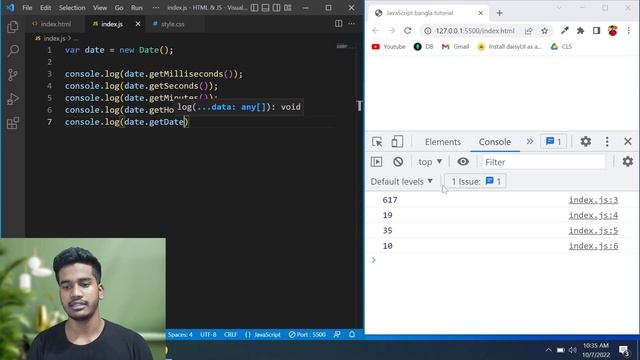Open Default levels dropdown
This screenshot has height=360, width=640.
[402, 181]
